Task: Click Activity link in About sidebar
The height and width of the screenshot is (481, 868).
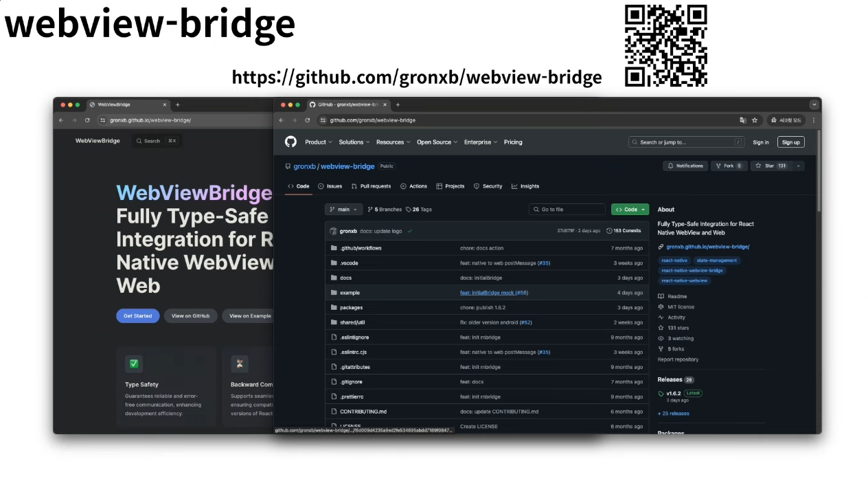Action: click(x=672, y=317)
